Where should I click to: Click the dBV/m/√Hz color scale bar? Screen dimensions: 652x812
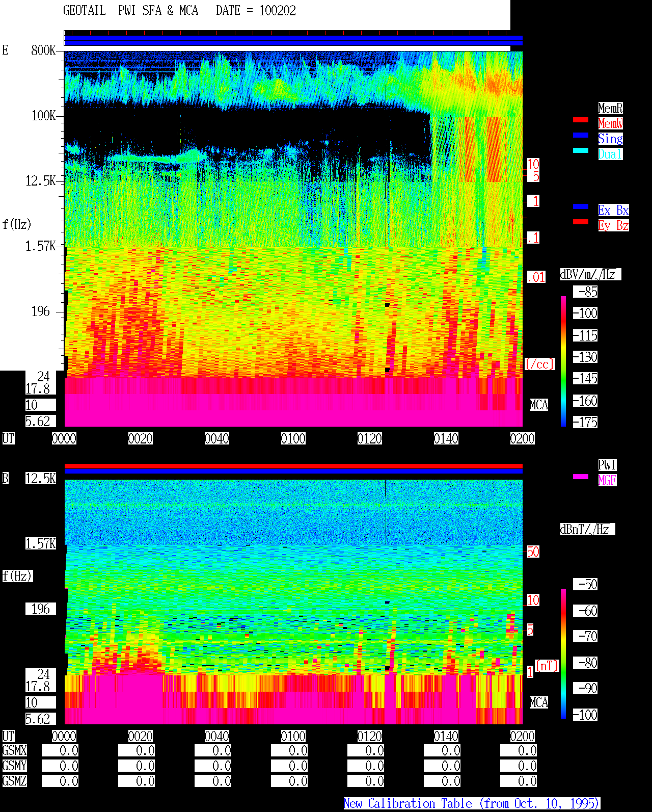(x=563, y=361)
